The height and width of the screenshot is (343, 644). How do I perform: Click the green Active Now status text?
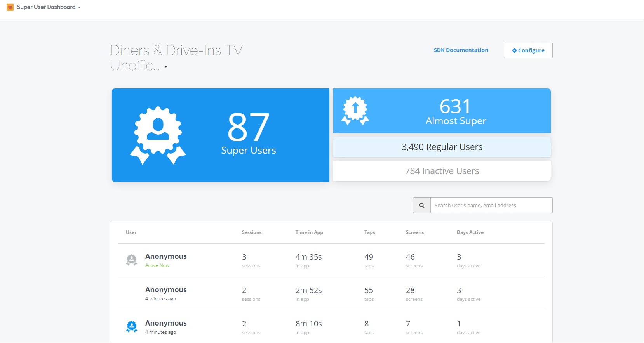[157, 265]
